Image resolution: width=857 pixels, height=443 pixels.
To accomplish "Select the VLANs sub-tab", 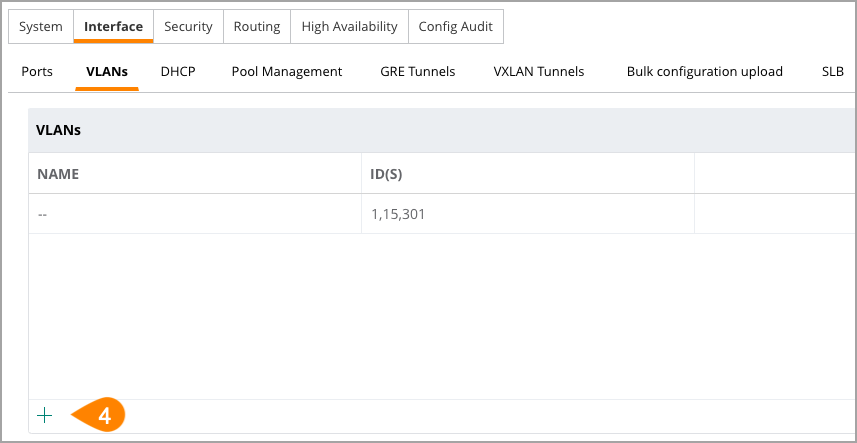I will tap(107, 72).
